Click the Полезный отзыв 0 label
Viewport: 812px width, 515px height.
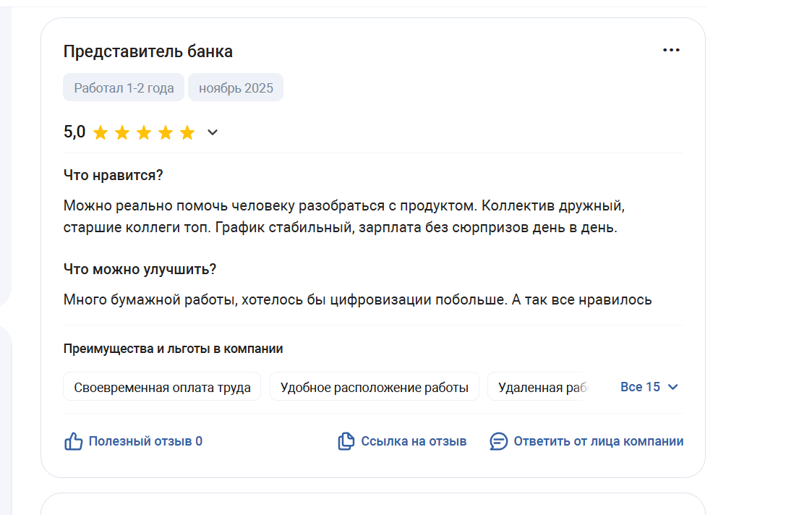145,441
